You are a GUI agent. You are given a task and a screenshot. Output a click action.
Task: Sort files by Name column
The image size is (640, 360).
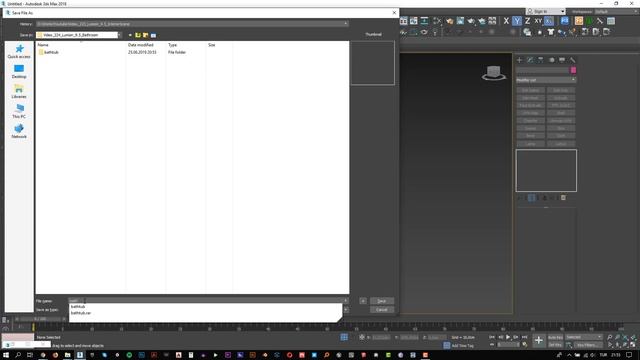tap(43, 45)
